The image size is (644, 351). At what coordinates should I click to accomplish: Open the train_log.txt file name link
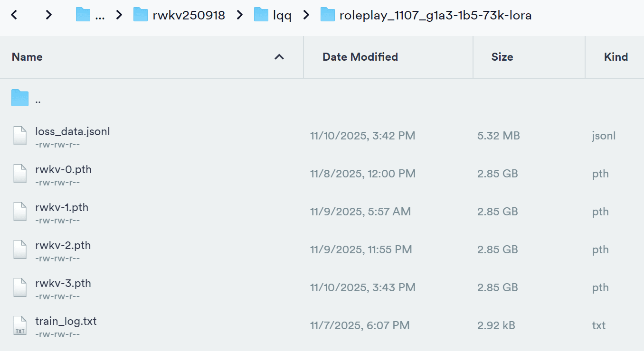click(x=66, y=321)
